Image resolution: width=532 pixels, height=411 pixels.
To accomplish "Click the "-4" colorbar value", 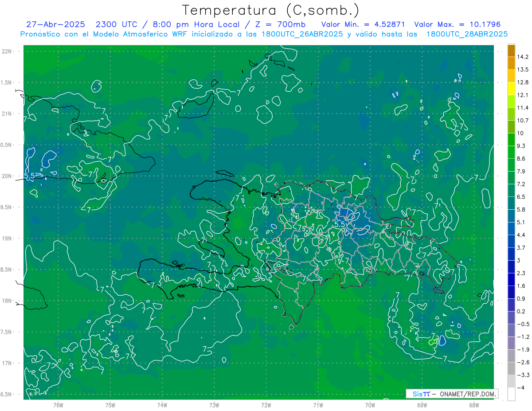I will (521, 388).
